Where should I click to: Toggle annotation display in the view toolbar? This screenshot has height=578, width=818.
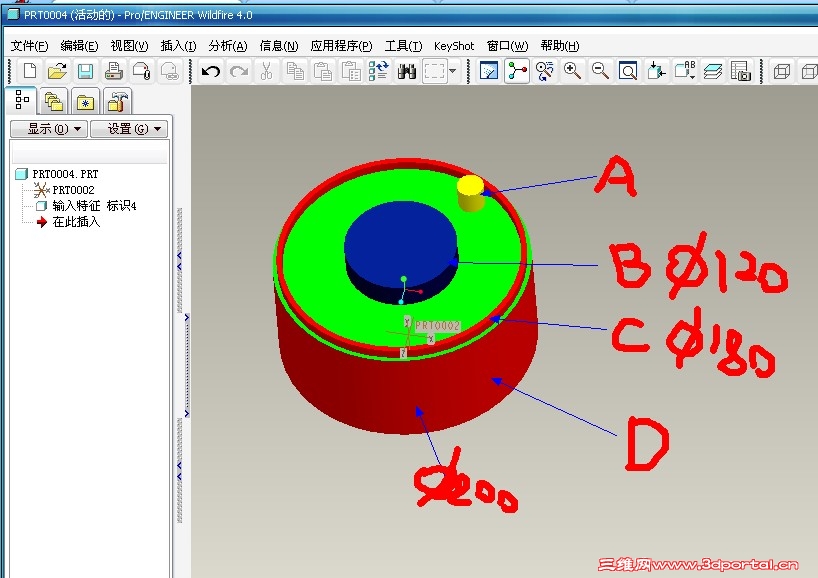click(x=685, y=71)
